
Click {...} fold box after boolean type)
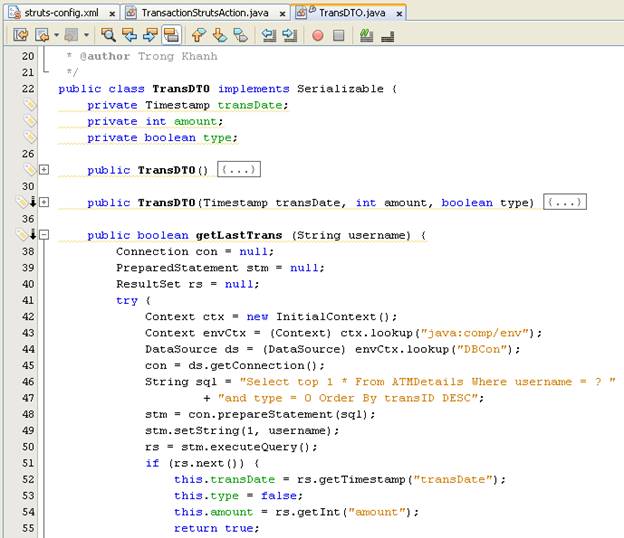coord(565,202)
